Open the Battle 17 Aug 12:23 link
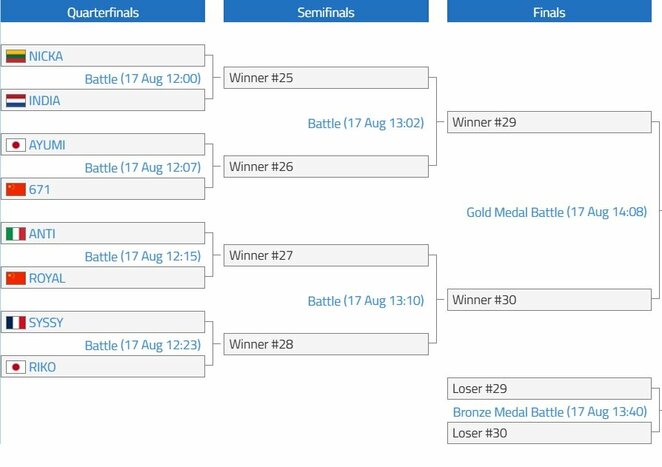This screenshot has width=662, height=467. (x=143, y=345)
